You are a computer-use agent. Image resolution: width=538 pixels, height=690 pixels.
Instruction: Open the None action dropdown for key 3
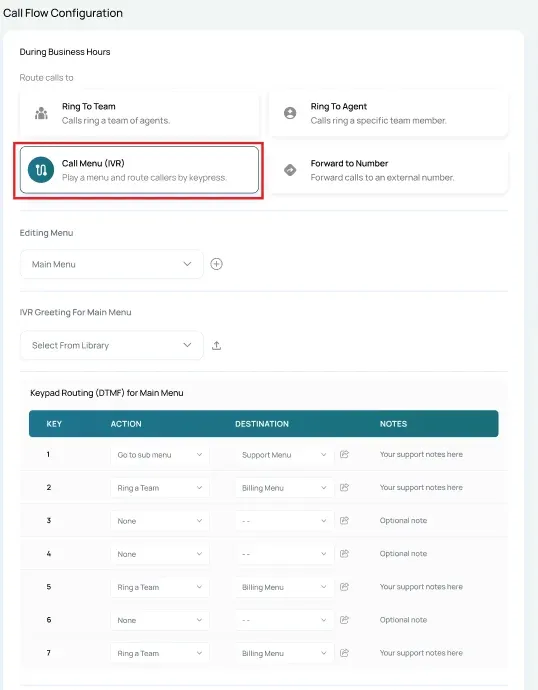pyautogui.click(x=160, y=521)
